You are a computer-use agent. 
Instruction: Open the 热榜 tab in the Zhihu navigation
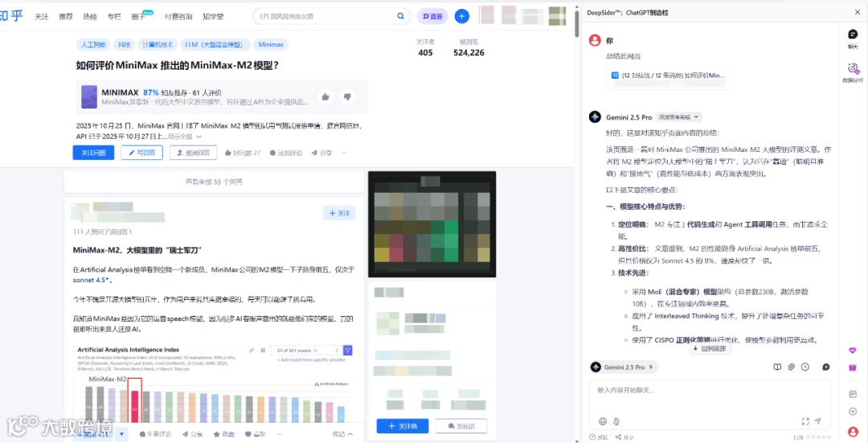coord(90,17)
